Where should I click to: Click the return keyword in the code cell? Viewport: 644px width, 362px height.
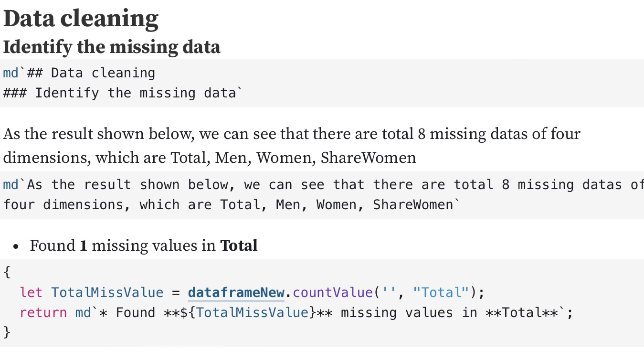pyautogui.click(x=43, y=313)
